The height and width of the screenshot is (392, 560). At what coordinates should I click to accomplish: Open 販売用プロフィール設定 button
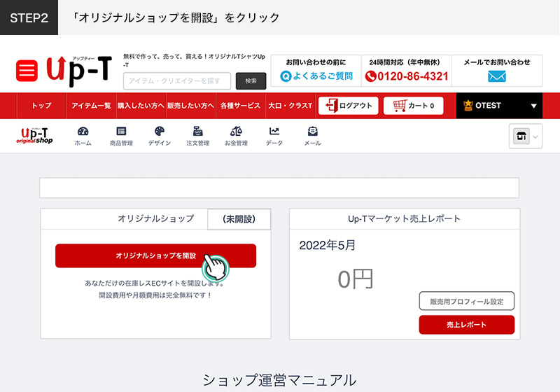[x=466, y=302]
